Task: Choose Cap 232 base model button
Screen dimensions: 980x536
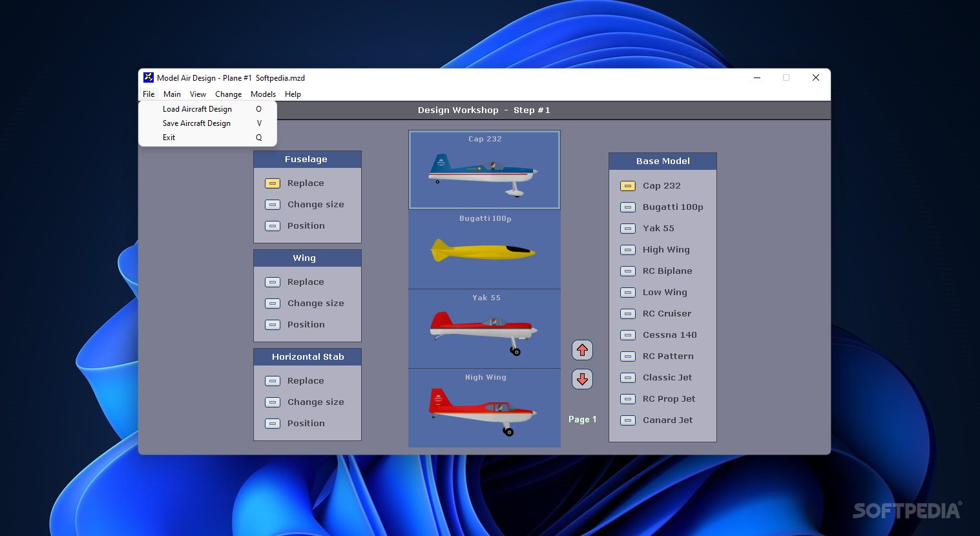Action: point(628,186)
